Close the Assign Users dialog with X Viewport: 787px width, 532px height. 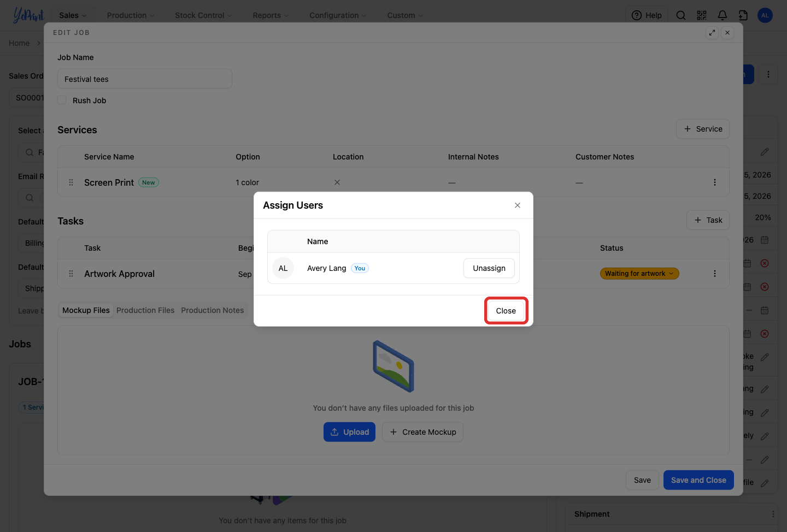tap(518, 205)
